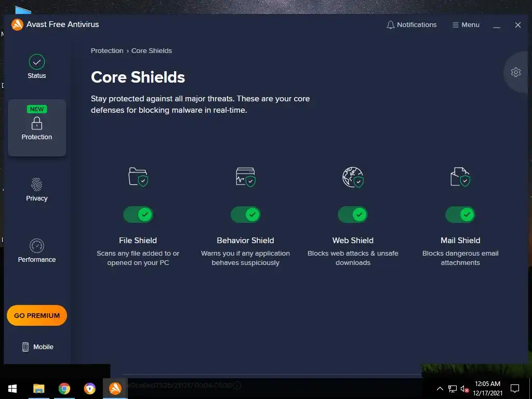532x399 pixels.
Task: Click the Behavior Shield window icon
Action: pyautogui.click(x=245, y=177)
